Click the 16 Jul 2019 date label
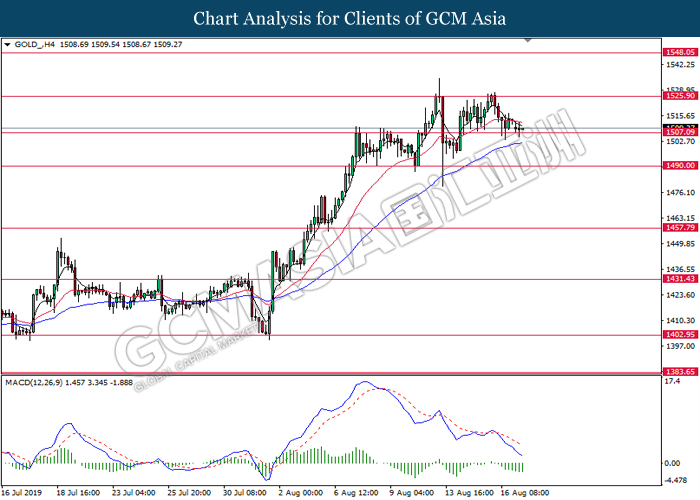This screenshot has height=500, width=700. pyautogui.click(x=21, y=493)
